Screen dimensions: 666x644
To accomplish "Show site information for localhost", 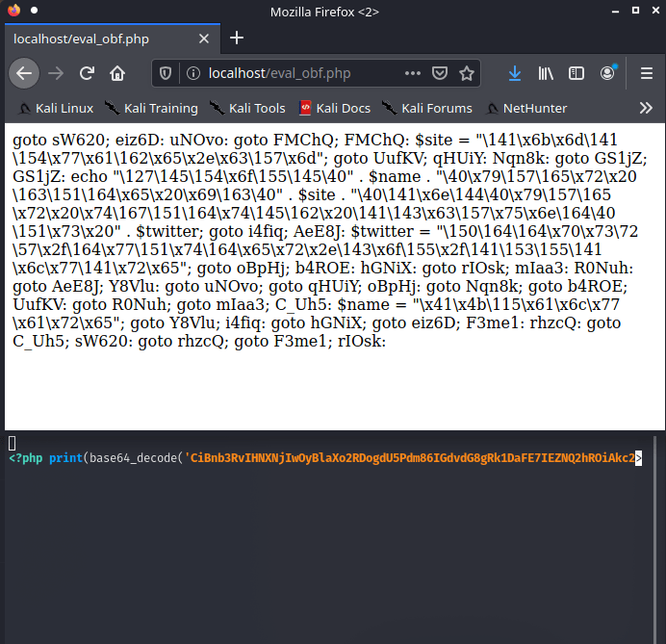I will 192,73.
